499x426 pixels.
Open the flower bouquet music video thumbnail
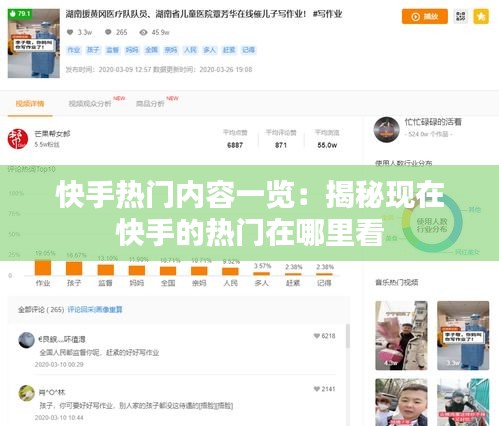[x=401, y=336]
